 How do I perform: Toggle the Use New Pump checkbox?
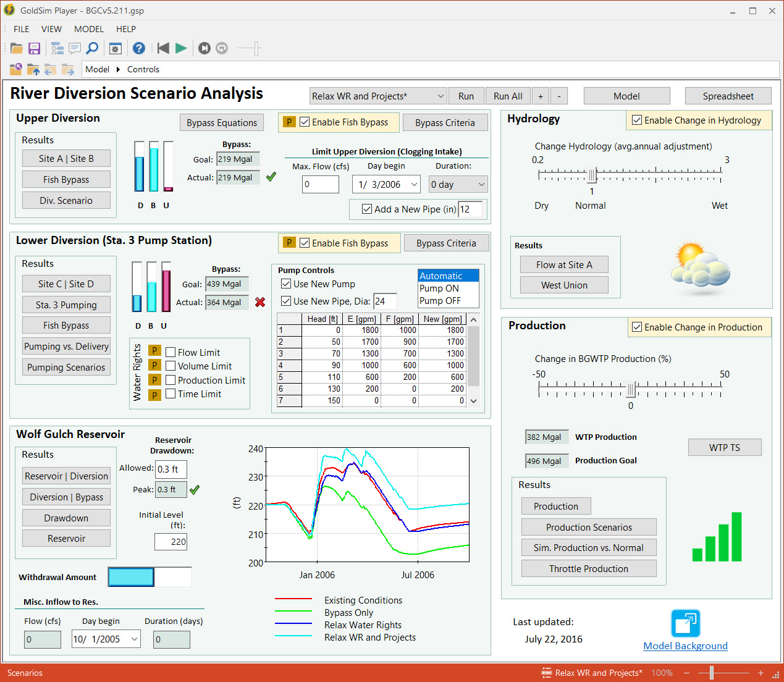pyautogui.click(x=286, y=284)
